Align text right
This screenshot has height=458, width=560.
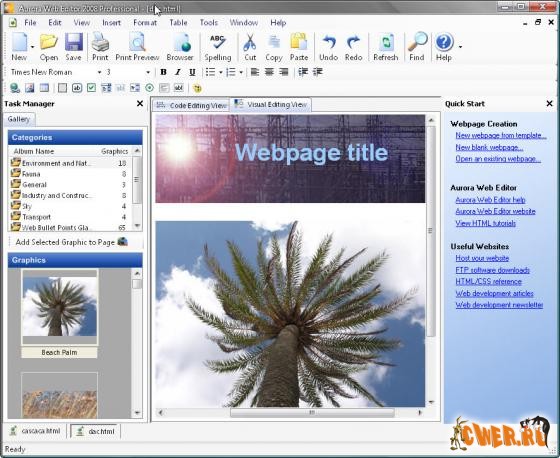284,72
